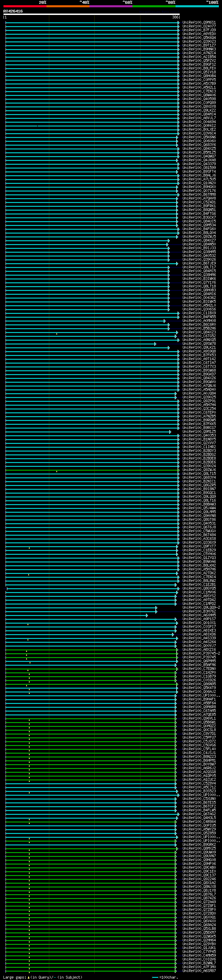Click the white query sequence ruler bar
Image resolution: width=222 pixels, height=980 pixels.
[x=92, y=14]
